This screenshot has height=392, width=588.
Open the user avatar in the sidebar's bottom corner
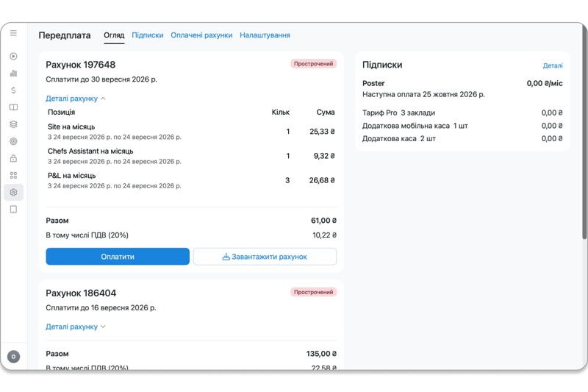coord(13,357)
